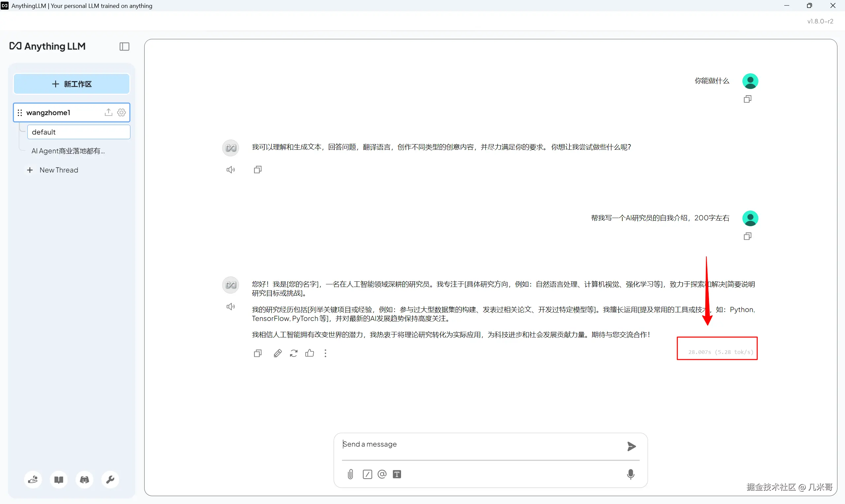Start voice input with the microphone icon
The image size is (845, 504).
point(630,474)
